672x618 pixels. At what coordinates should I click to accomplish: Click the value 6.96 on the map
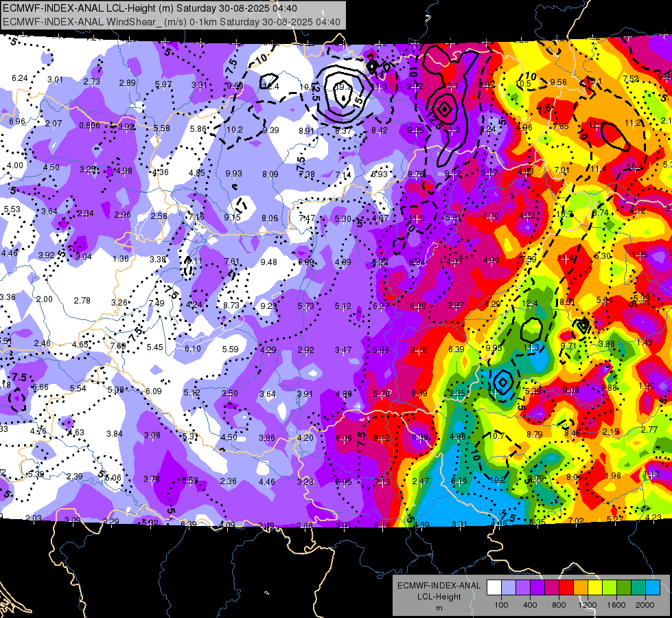tap(18, 122)
